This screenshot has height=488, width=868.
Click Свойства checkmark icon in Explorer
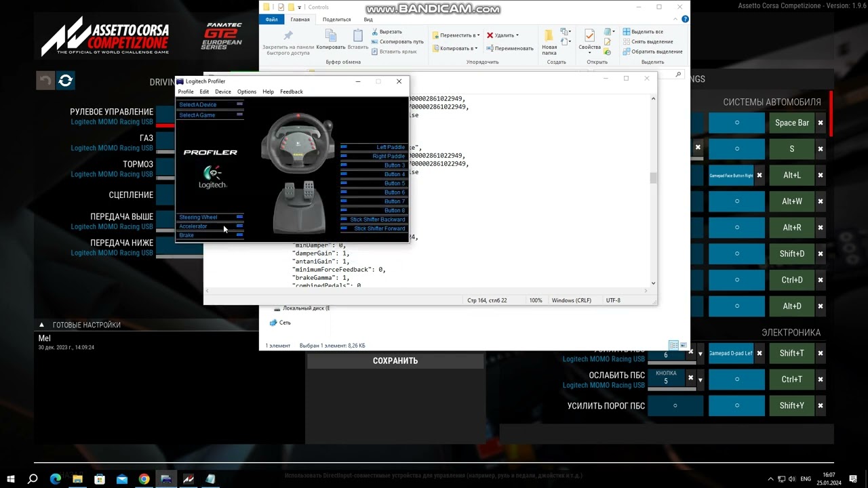coord(589,35)
